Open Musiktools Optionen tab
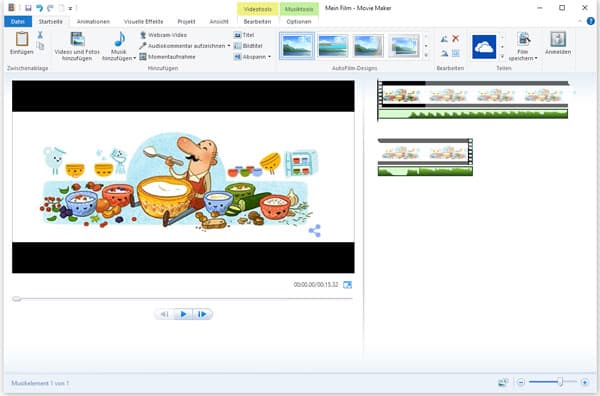 point(299,21)
